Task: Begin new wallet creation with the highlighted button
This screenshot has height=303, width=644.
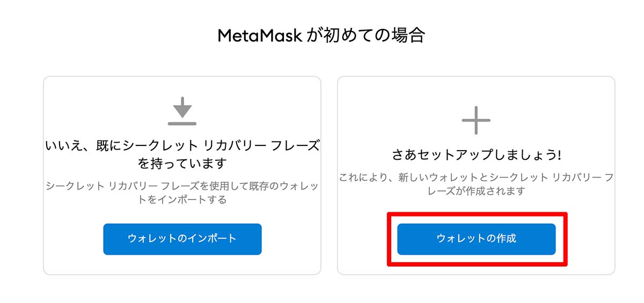Action: (477, 239)
